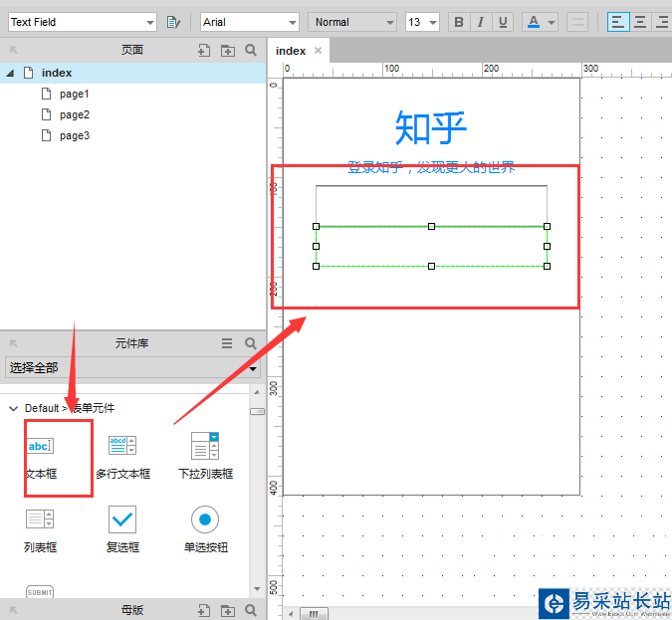Viewport: 672px width, 620px height.
Task: Search masters in the 母版 panel
Action: click(x=251, y=610)
